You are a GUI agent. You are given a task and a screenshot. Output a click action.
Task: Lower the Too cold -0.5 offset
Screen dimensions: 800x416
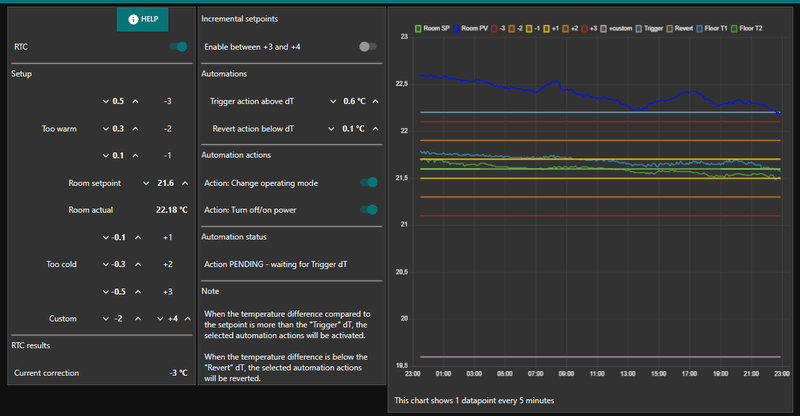coord(105,292)
